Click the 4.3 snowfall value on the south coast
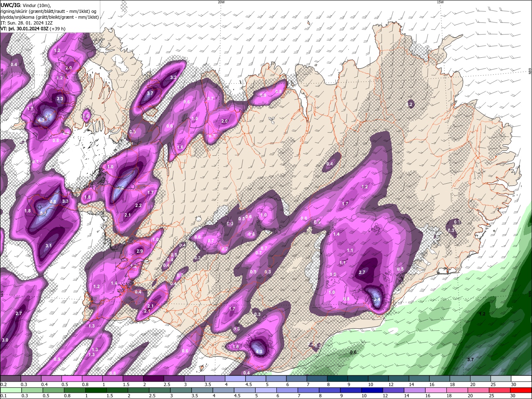This screenshot has height=399, width=532. pos(259,352)
